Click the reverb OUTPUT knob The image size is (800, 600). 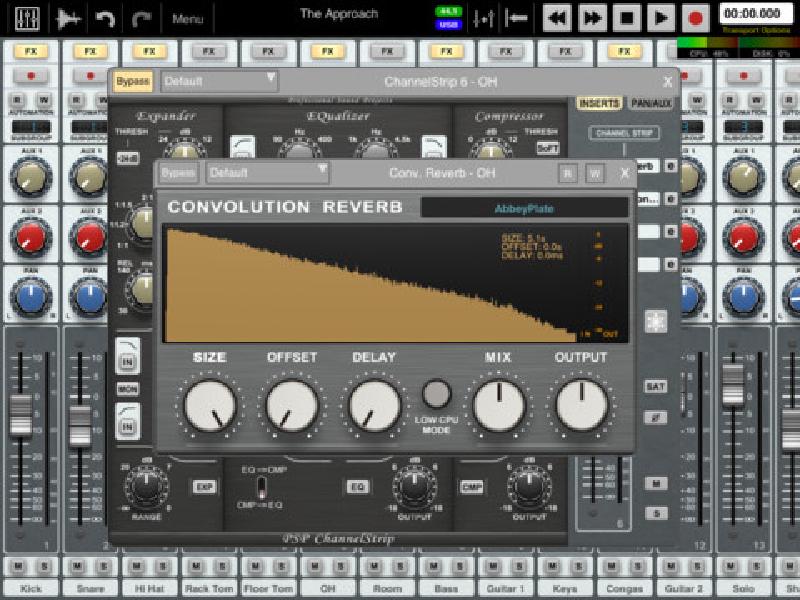tap(582, 406)
